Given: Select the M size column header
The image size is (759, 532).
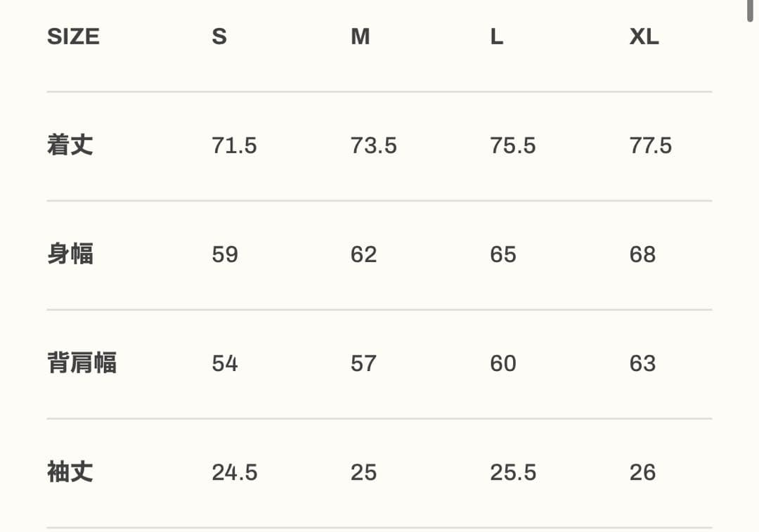Looking at the screenshot, I should coord(360,37).
